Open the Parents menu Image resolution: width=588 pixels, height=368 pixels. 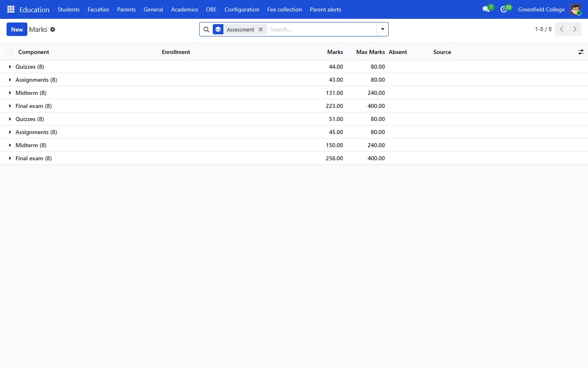tap(126, 9)
